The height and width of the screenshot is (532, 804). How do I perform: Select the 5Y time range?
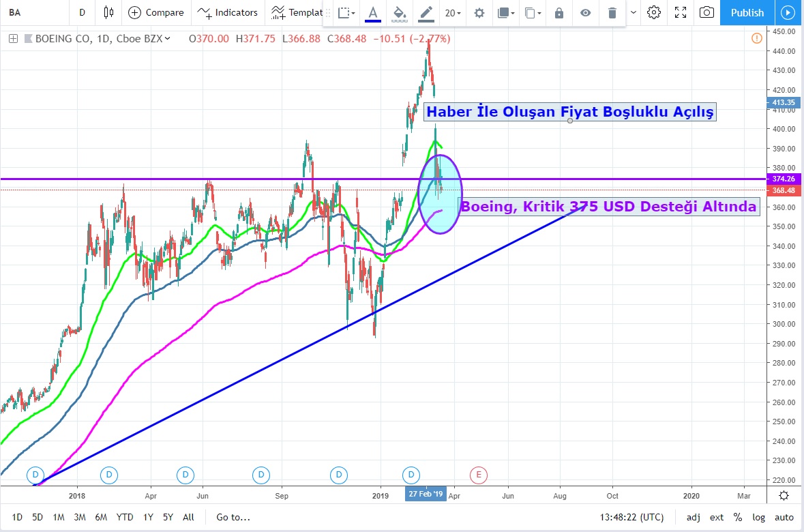coord(168,517)
